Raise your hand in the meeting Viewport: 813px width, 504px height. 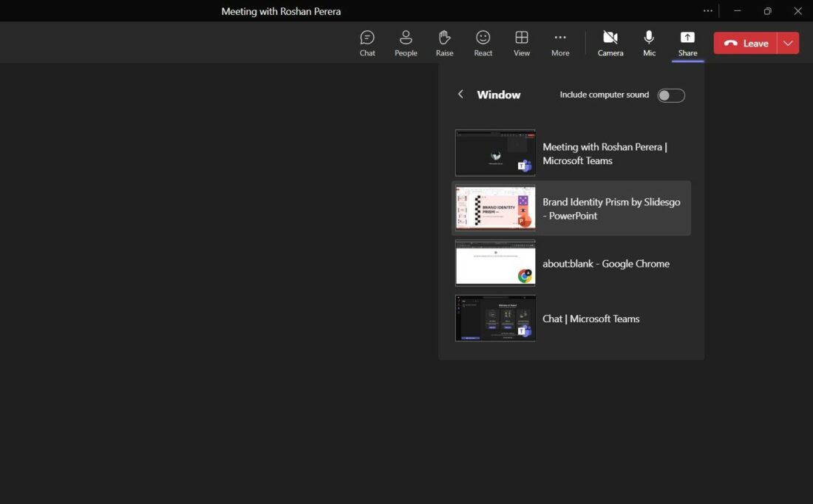(x=444, y=42)
